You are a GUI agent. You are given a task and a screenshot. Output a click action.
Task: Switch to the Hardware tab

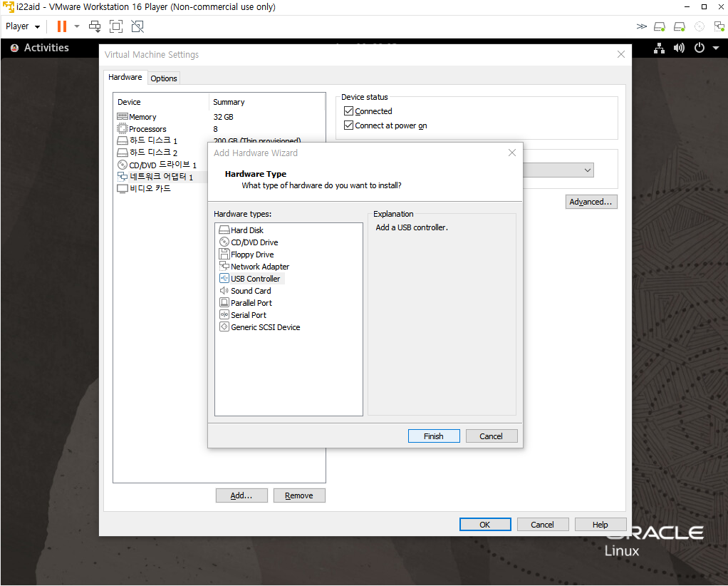(x=125, y=77)
